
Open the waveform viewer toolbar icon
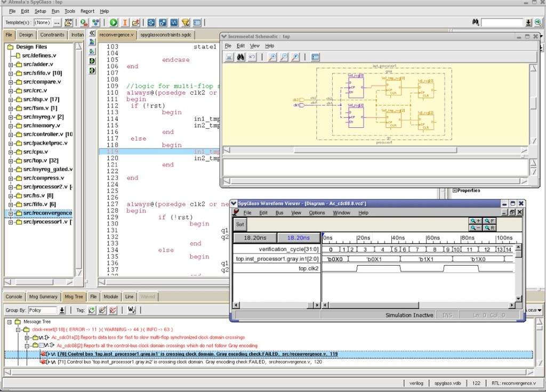tap(174, 22)
